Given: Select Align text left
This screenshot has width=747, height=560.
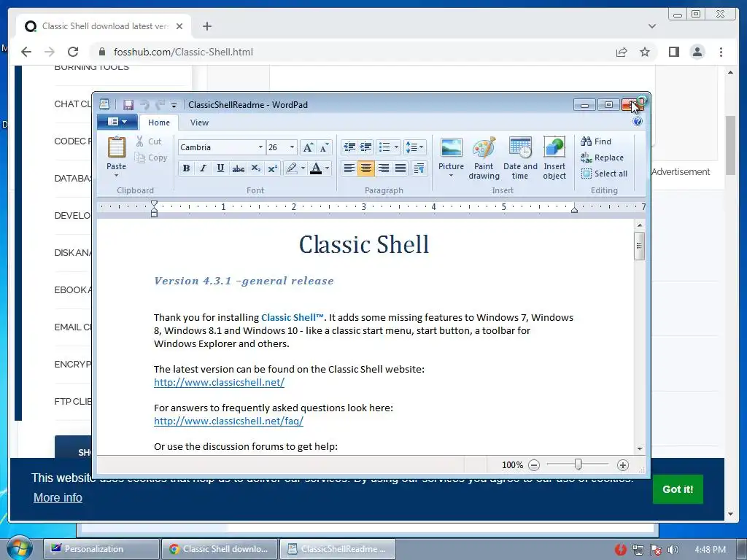Looking at the screenshot, I should [349, 168].
